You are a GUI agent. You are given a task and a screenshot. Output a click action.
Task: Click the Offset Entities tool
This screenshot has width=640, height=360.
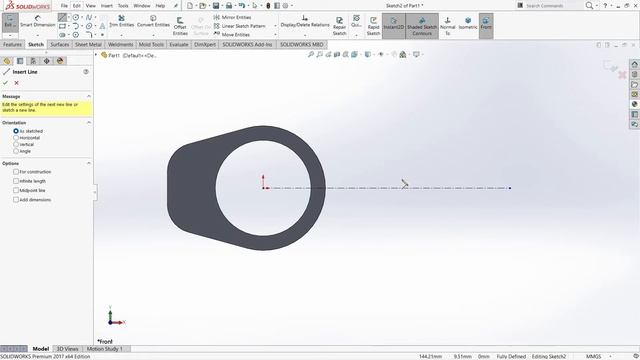(180, 26)
